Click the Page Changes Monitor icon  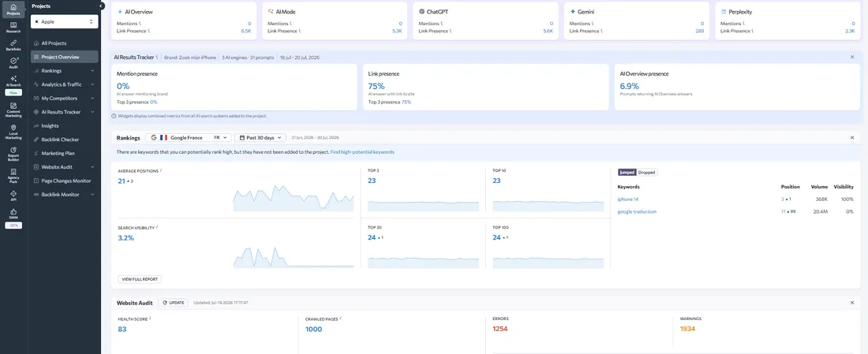tap(36, 181)
